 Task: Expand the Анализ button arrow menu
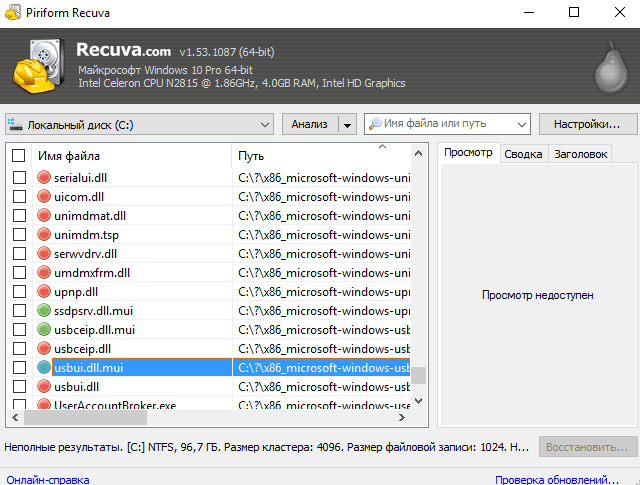[x=347, y=124]
